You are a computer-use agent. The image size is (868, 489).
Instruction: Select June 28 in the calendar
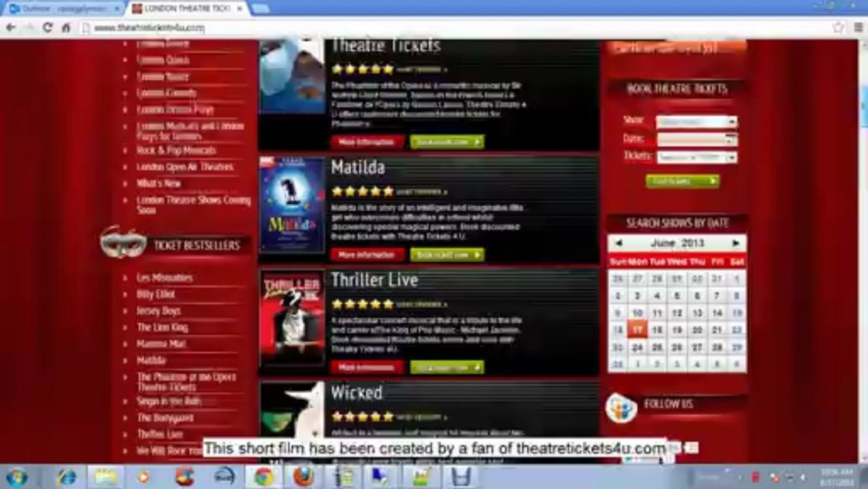tap(717, 348)
